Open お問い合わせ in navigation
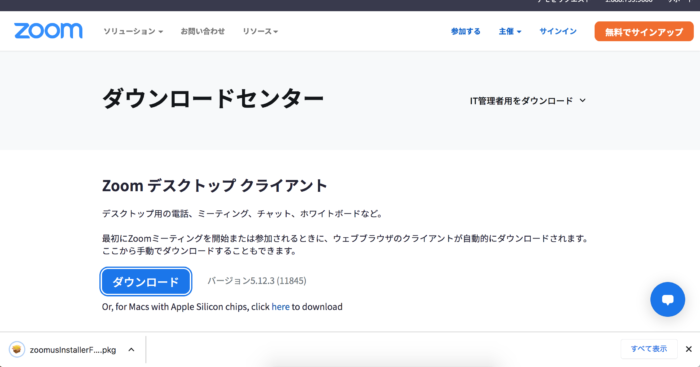The height and width of the screenshot is (367, 700). [203, 32]
